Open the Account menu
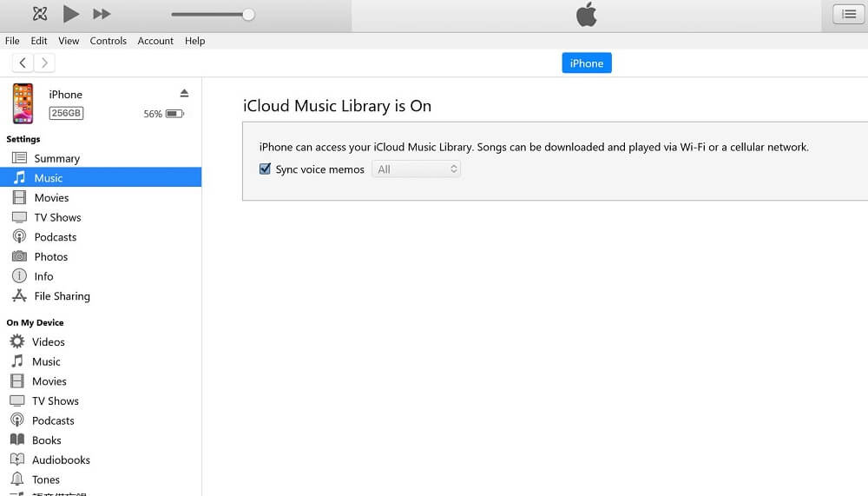 tap(155, 41)
